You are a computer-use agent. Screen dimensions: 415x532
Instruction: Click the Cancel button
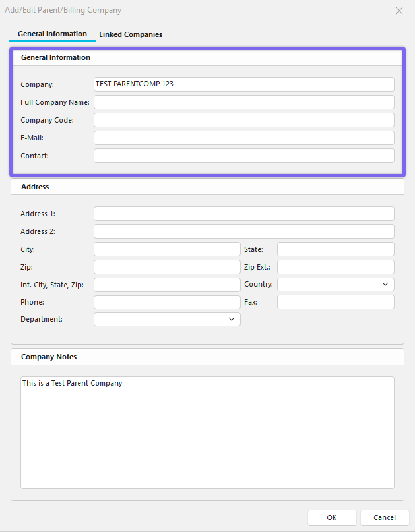pyautogui.click(x=384, y=517)
